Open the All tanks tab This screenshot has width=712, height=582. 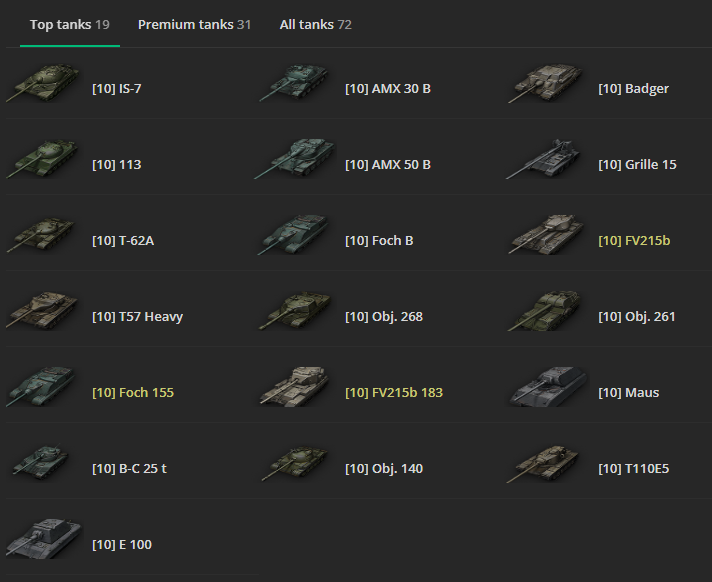(316, 25)
